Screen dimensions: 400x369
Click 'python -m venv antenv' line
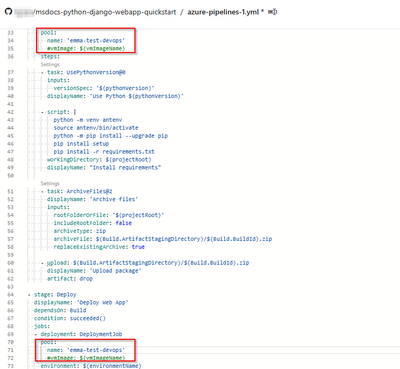[x=88, y=120]
